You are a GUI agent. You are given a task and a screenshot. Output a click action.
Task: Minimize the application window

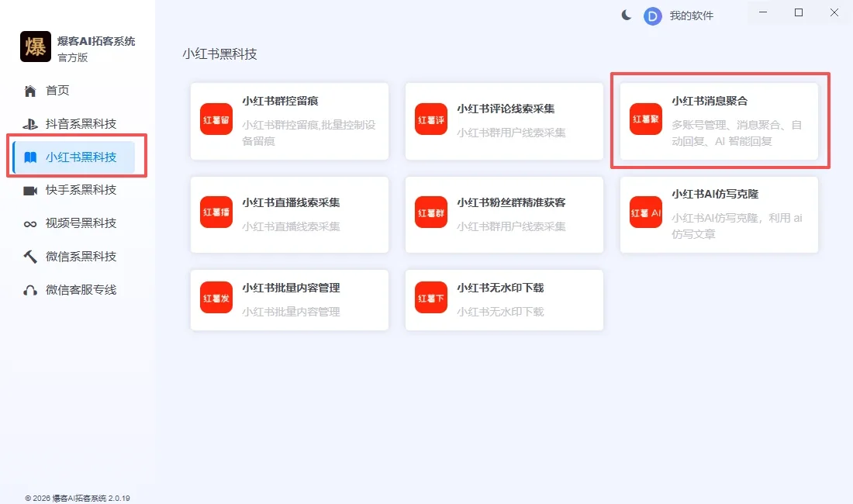[x=763, y=12]
